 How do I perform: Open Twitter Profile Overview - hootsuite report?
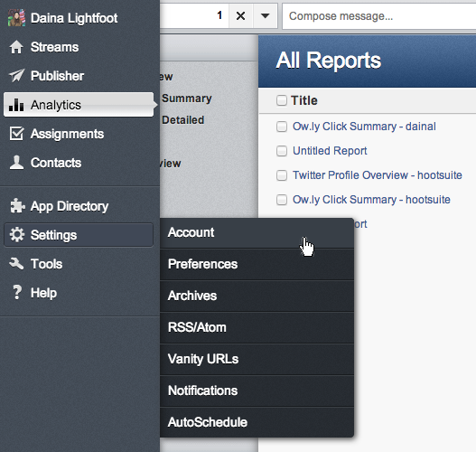tap(377, 175)
